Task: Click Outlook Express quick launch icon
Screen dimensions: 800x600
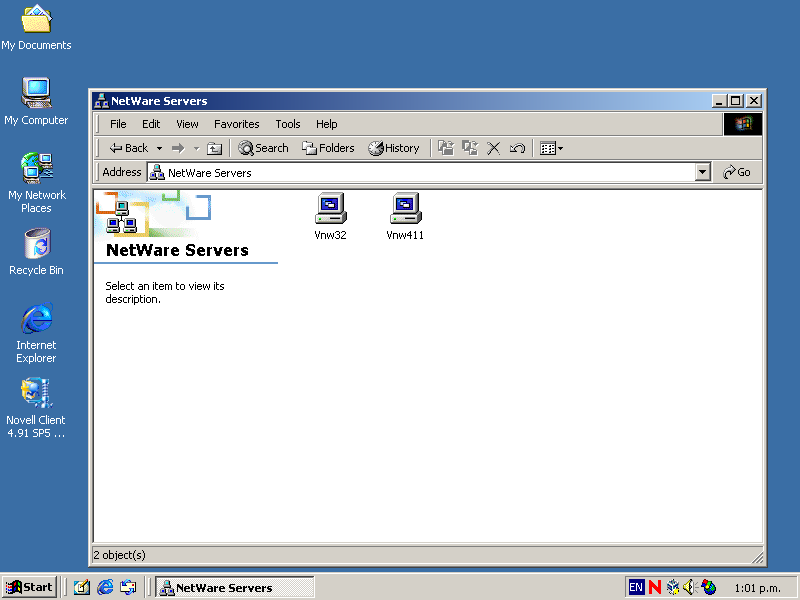Action: pos(128,587)
